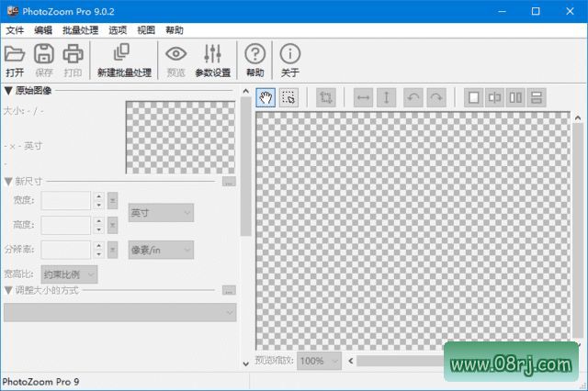The image size is (588, 391).
Task: Open an image with the 打开 icon
Action: pyautogui.click(x=15, y=60)
